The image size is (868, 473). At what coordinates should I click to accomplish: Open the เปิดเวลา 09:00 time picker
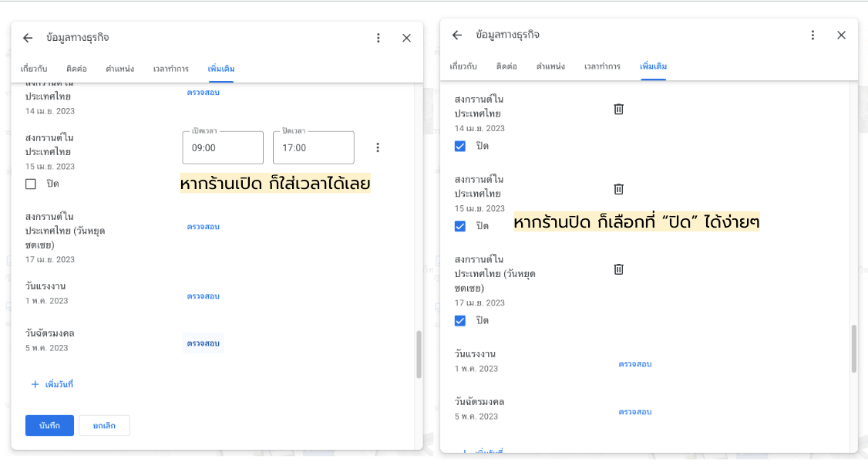point(223,147)
